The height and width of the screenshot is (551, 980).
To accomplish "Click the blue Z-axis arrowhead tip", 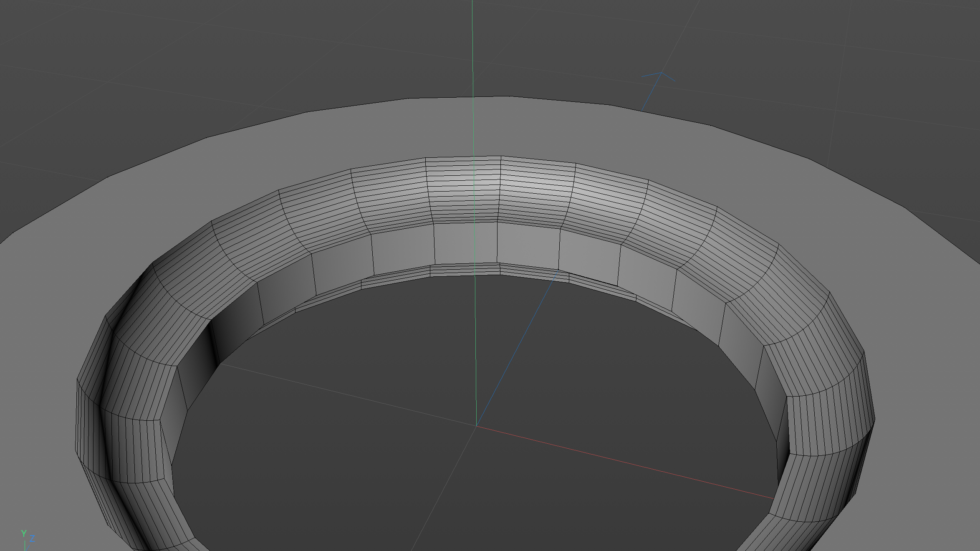I will pos(661,73).
